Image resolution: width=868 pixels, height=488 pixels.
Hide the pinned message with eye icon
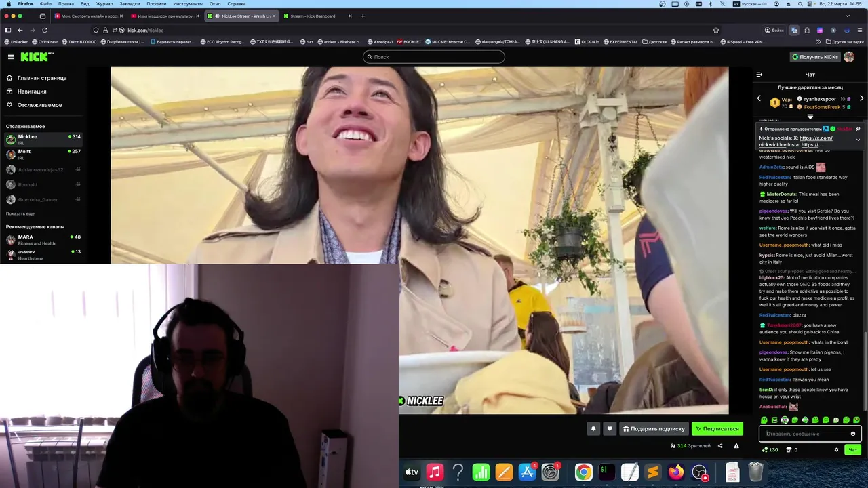click(858, 129)
